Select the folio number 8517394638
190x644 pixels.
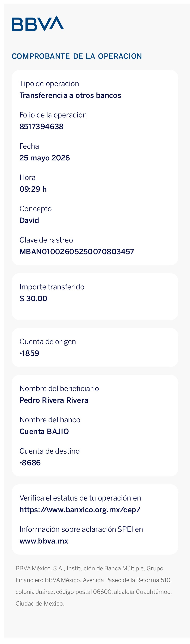coord(41,127)
